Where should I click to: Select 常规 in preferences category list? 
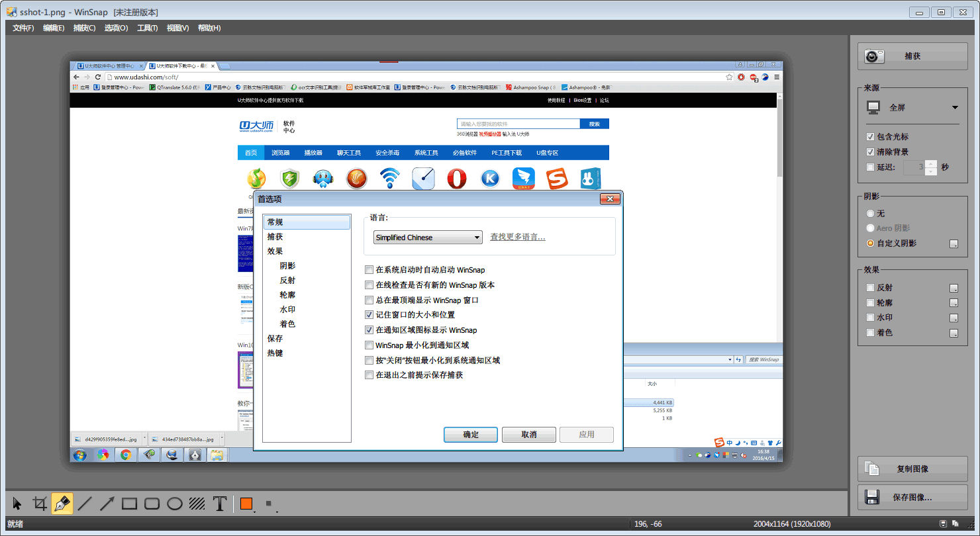tap(307, 222)
